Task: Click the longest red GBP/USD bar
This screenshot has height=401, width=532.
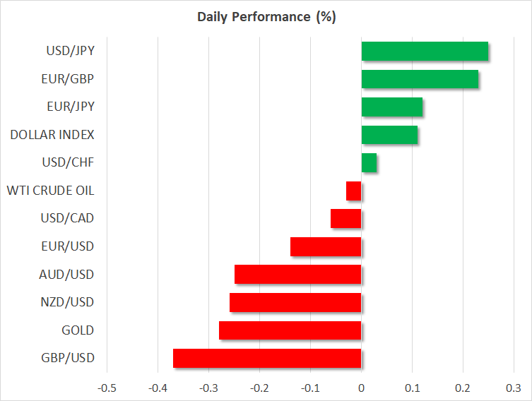Action: pos(267,358)
